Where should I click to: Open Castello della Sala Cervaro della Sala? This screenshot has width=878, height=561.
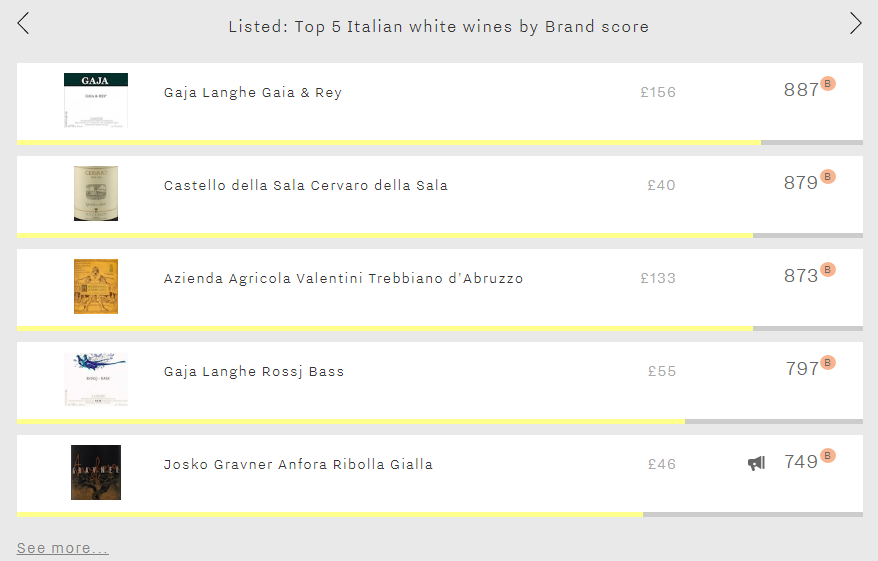tap(306, 185)
